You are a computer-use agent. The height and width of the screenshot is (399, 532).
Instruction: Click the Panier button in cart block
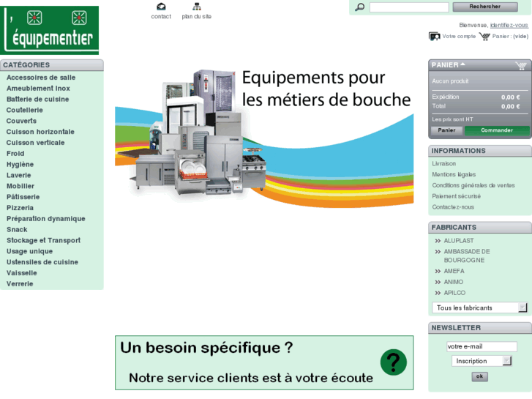point(446,130)
